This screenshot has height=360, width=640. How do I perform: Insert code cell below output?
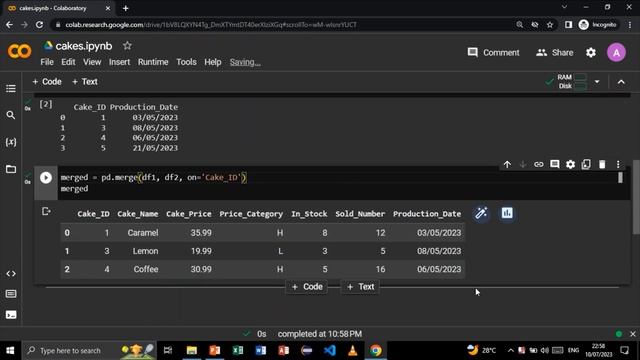coord(307,287)
